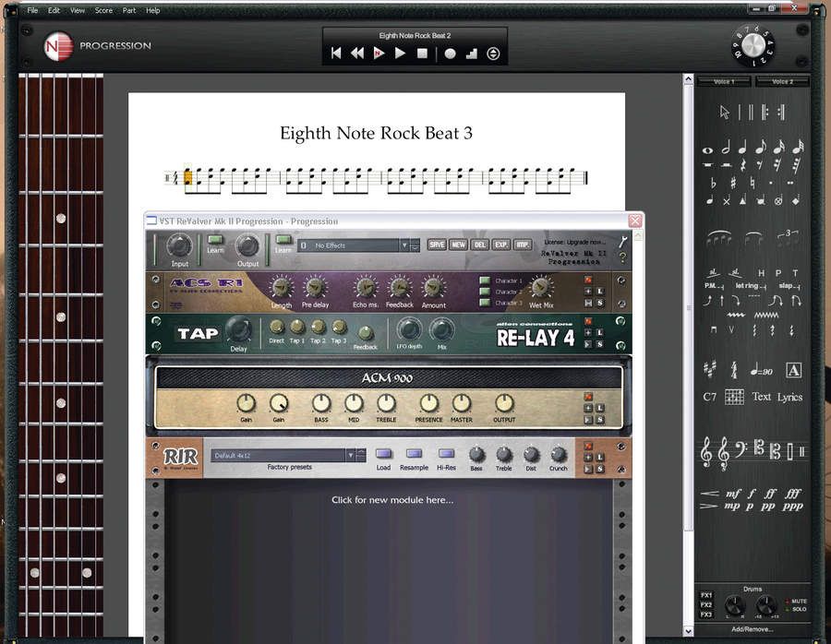Open the File menu
This screenshot has height=644, width=831.
(x=32, y=10)
